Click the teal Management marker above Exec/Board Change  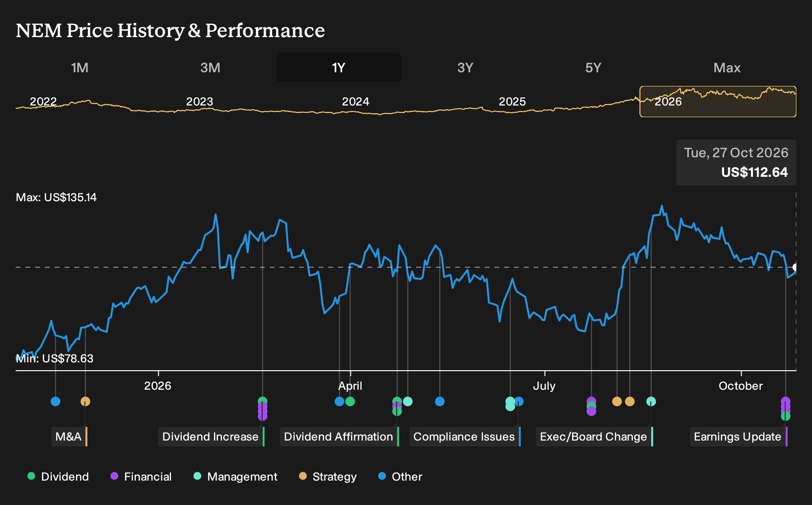[651, 401]
